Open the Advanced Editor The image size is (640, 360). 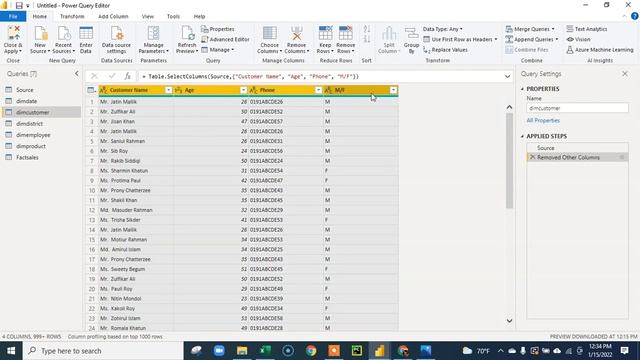coord(225,39)
